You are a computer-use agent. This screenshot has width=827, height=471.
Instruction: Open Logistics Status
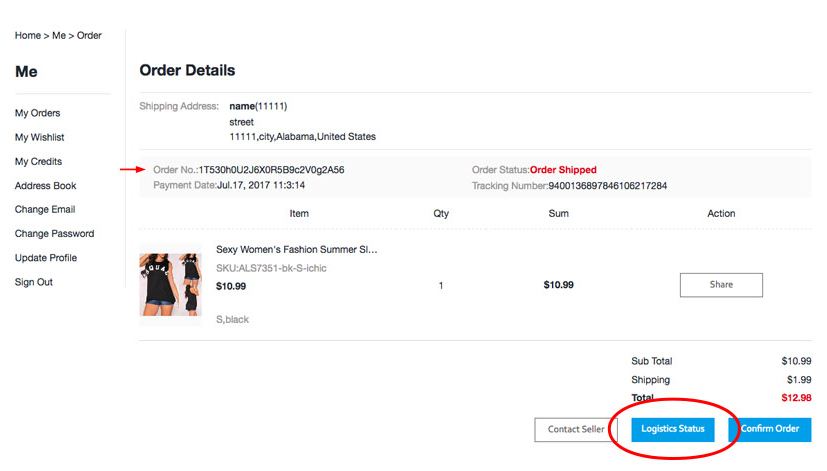click(x=672, y=429)
